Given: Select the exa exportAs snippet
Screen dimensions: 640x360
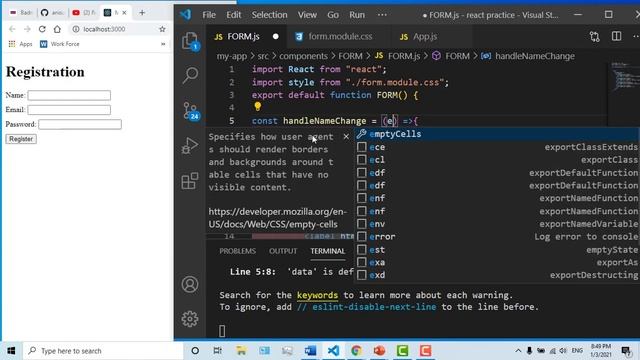Looking at the screenshot, I should pos(497,262).
